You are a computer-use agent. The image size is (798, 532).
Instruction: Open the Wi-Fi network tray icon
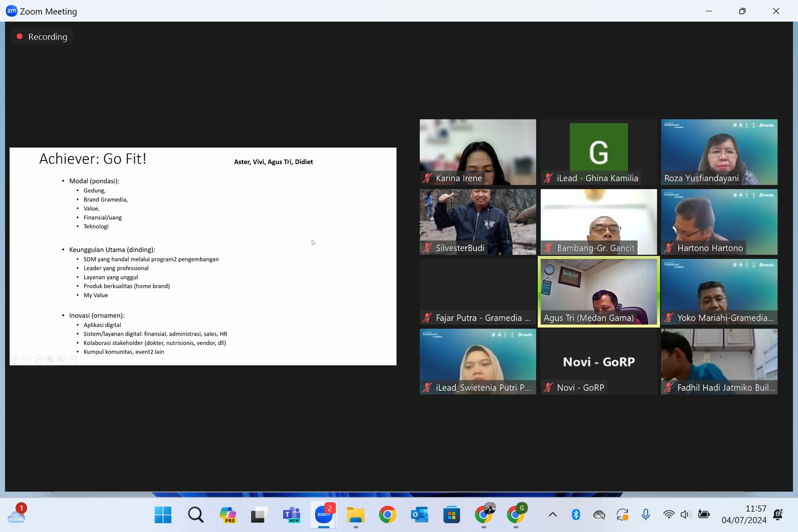point(669,515)
